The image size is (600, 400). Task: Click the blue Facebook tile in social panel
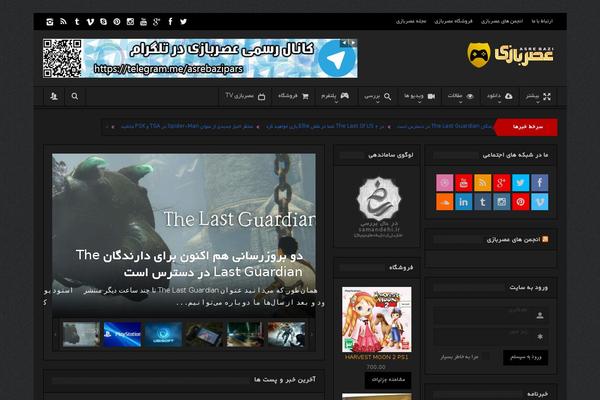540,183
